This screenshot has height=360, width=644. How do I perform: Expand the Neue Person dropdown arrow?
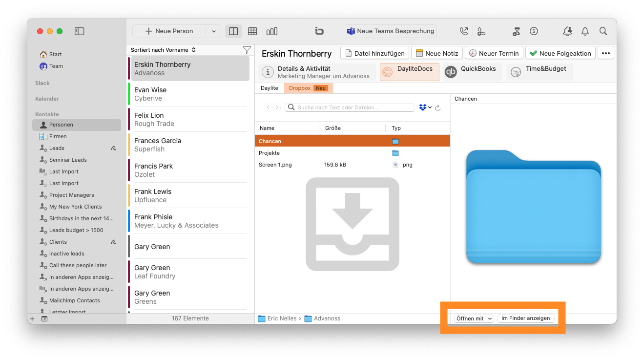click(x=213, y=31)
